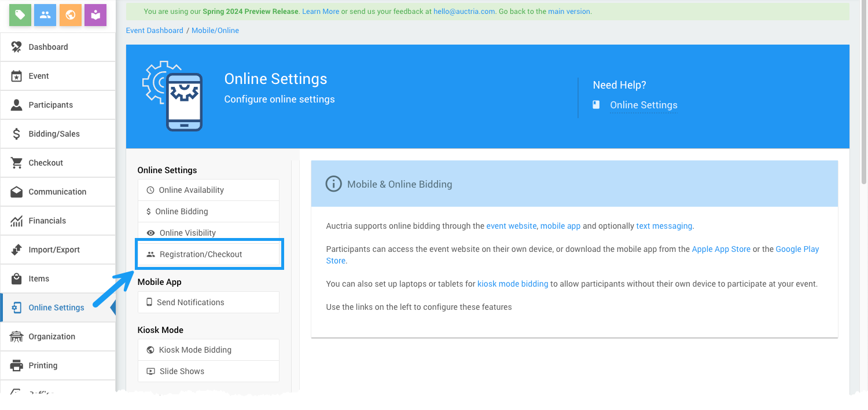Click the blue people icon button
868x410 pixels.
pos(45,15)
